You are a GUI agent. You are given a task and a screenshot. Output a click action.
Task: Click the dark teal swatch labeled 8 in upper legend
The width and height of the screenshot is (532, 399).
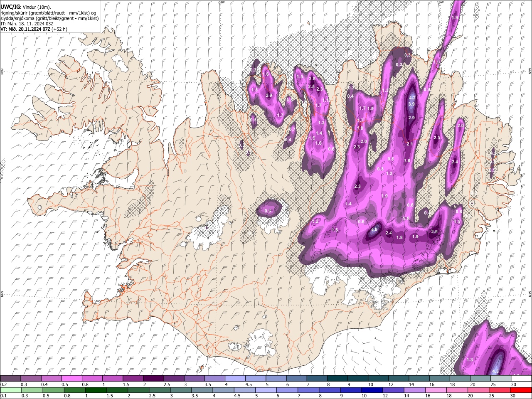tap(337, 379)
